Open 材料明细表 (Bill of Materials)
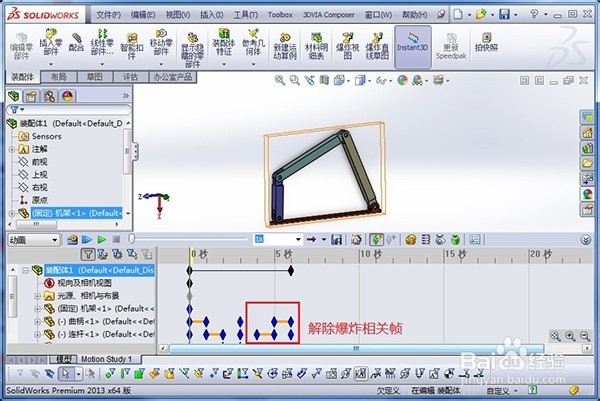This screenshot has width=600, height=401. pyautogui.click(x=316, y=46)
